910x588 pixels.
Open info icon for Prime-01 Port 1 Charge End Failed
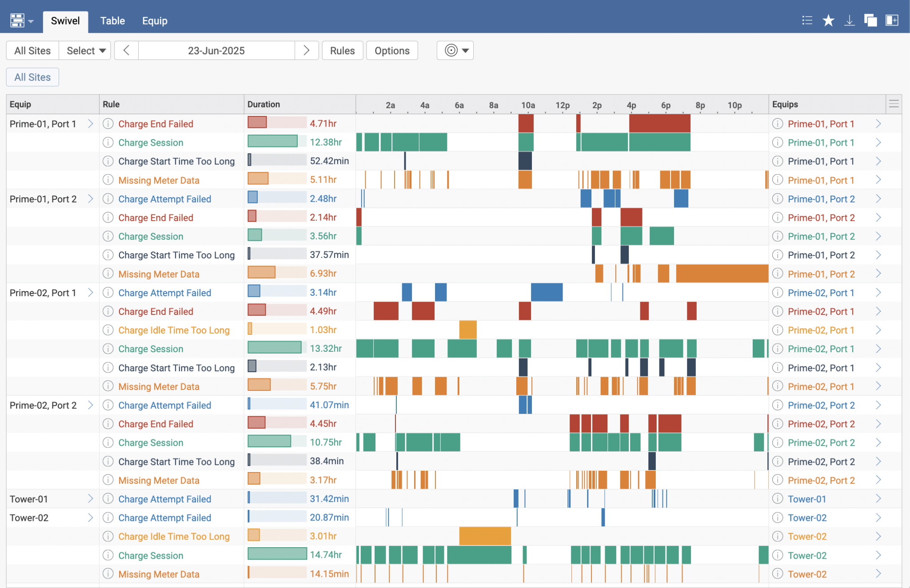pyautogui.click(x=108, y=124)
